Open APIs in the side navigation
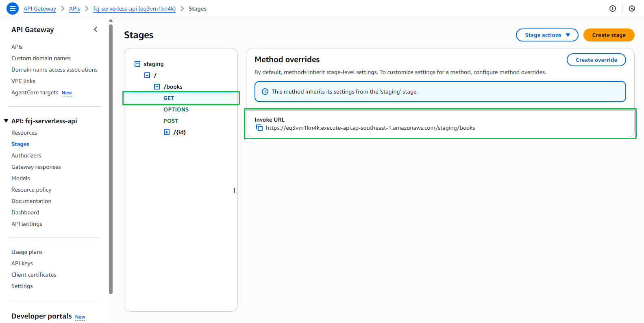Viewport: 644px width, 323px height. (17, 47)
